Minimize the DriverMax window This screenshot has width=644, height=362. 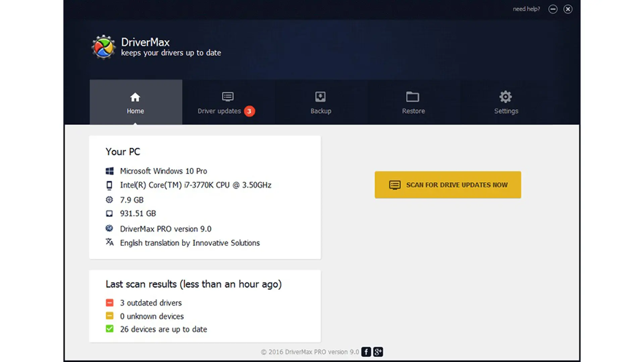point(553,9)
